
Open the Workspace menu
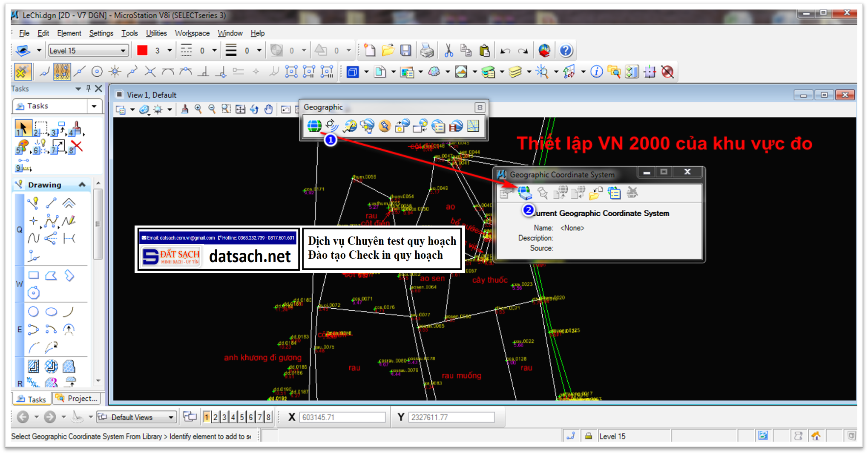tap(192, 33)
